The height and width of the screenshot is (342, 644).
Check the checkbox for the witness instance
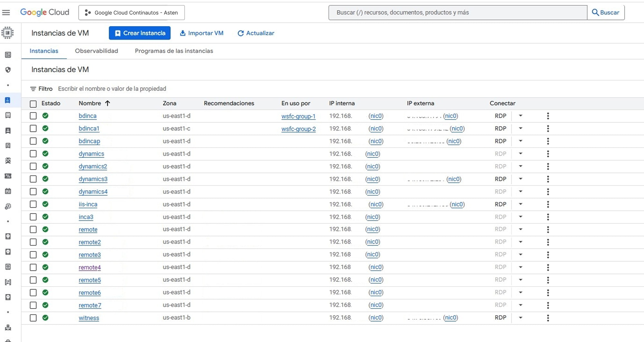coord(33,318)
